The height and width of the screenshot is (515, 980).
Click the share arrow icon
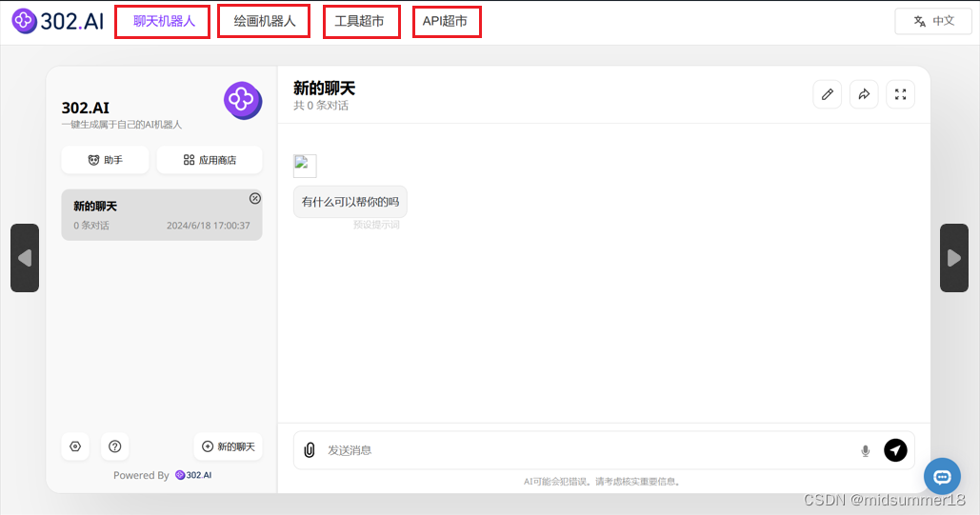864,94
